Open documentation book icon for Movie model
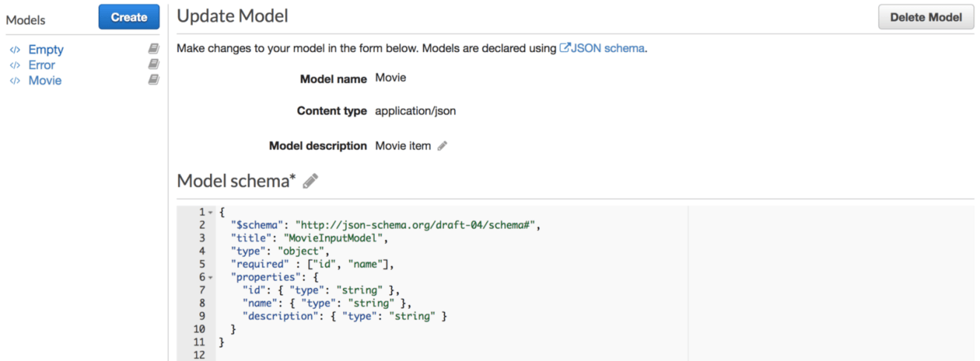 point(154,80)
